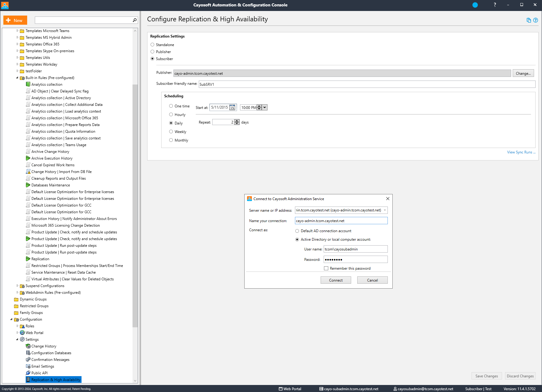The width and height of the screenshot is (542, 392).
Task: Click the Change History settings icon
Action: point(28,346)
